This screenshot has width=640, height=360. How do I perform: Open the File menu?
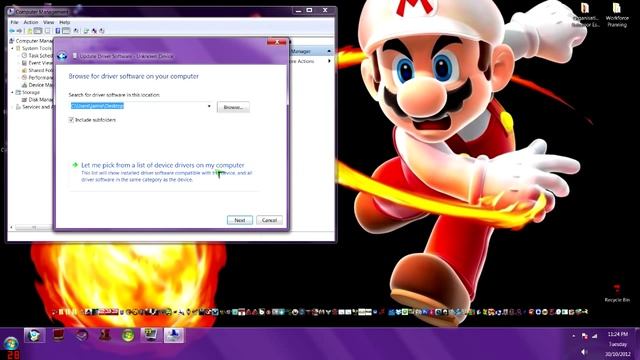pos(15,22)
